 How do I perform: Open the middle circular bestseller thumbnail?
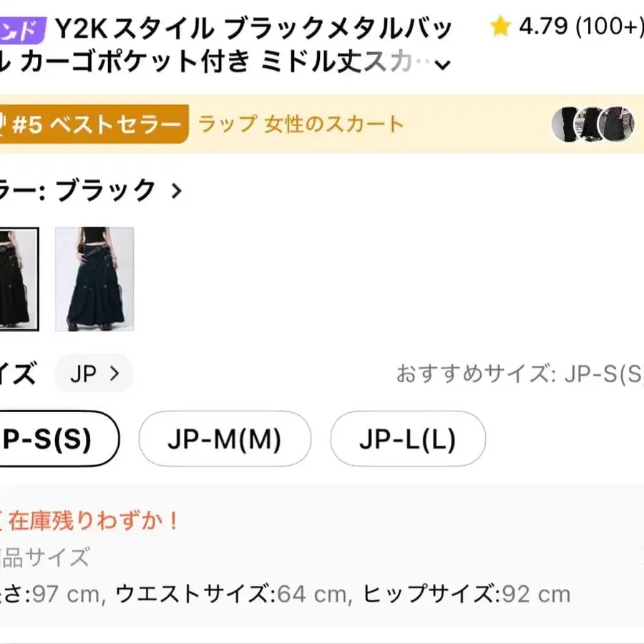591,124
